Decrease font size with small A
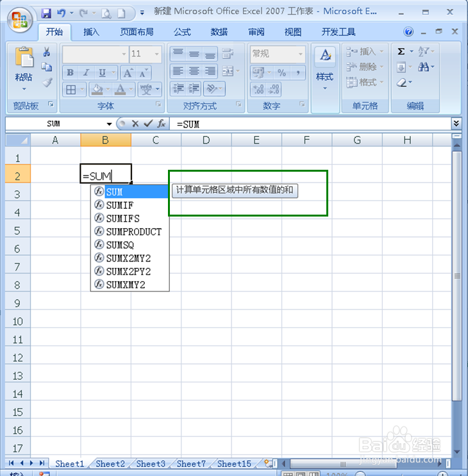 click(x=143, y=73)
